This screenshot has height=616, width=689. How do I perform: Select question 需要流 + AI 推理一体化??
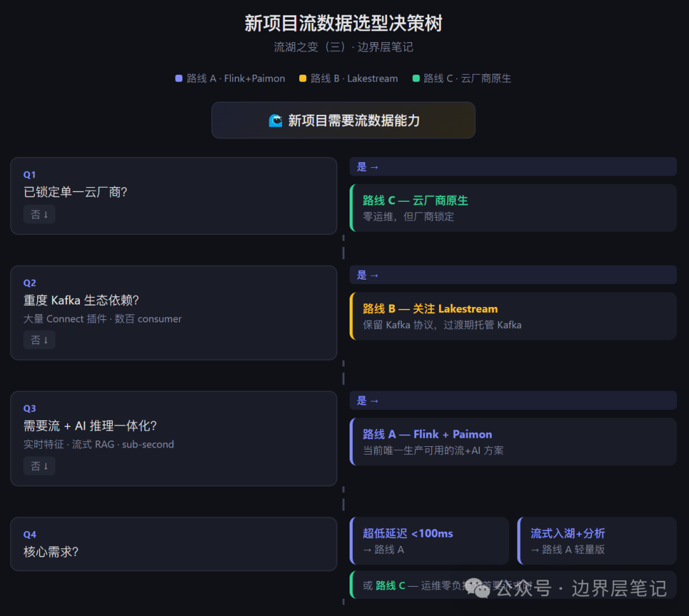tap(90, 426)
